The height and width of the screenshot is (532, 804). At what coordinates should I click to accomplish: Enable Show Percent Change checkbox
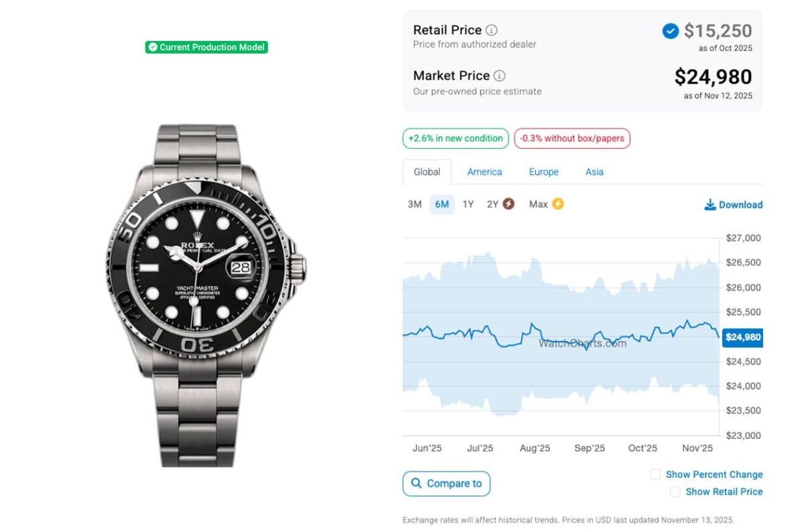pyautogui.click(x=655, y=474)
